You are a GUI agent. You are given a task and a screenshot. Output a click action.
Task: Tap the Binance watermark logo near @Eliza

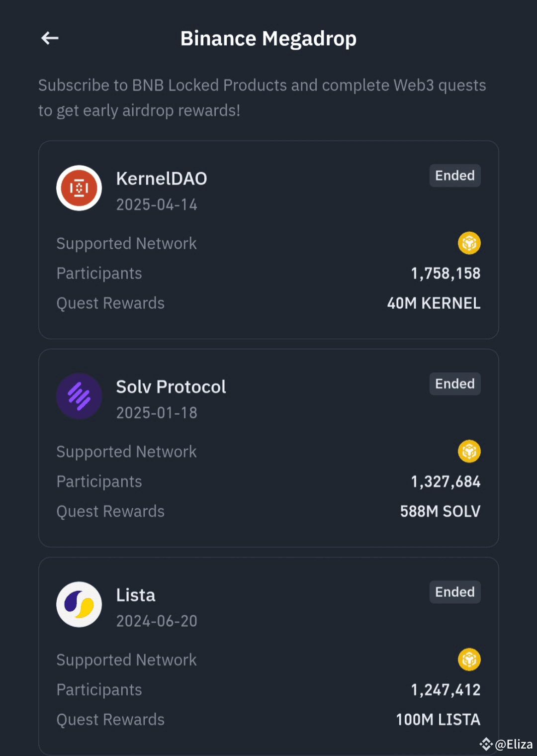click(x=486, y=744)
